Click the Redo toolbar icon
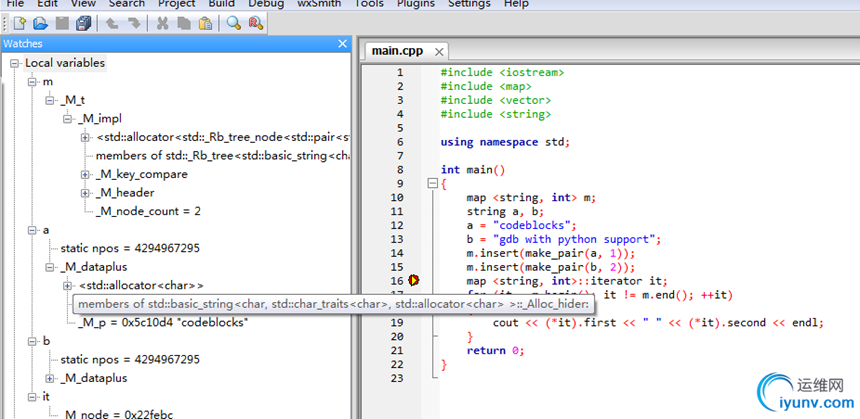This screenshot has height=419, width=860. pyautogui.click(x=133, y=23)
